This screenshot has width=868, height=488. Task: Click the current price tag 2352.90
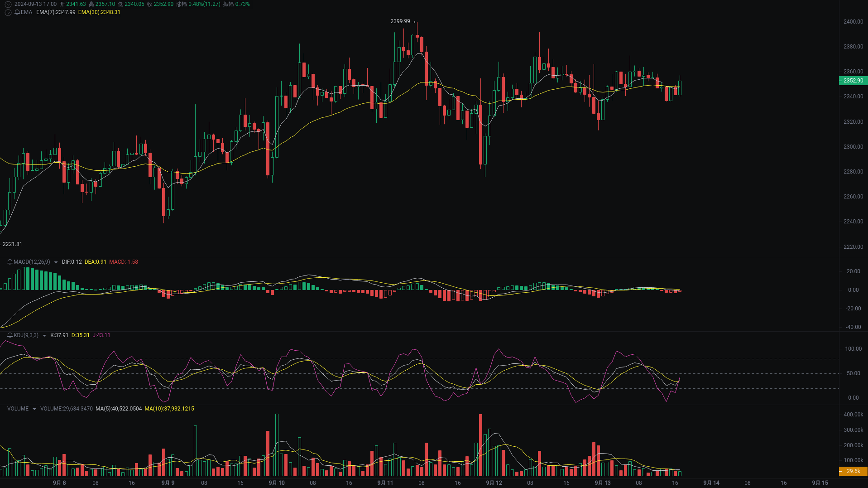pyautogui.click(x=853, y=80)
